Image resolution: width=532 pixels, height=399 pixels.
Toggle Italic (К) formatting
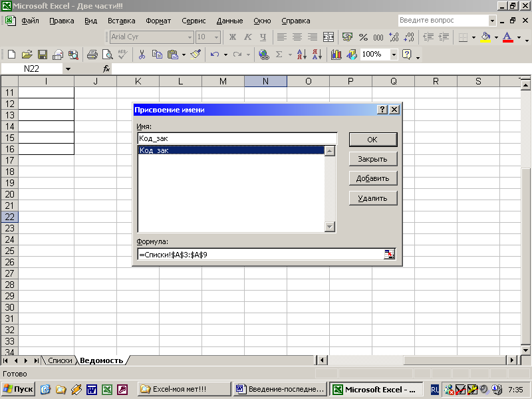coord(248,37)
